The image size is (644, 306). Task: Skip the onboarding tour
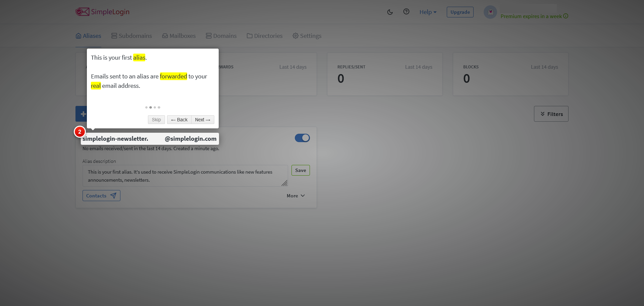tap(156, 120)
